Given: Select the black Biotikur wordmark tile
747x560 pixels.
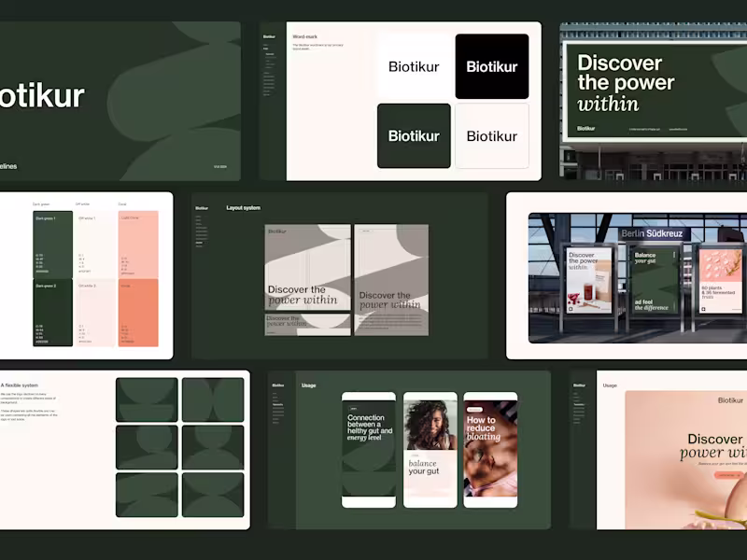Looking at the screenshot, I should 492,66.
